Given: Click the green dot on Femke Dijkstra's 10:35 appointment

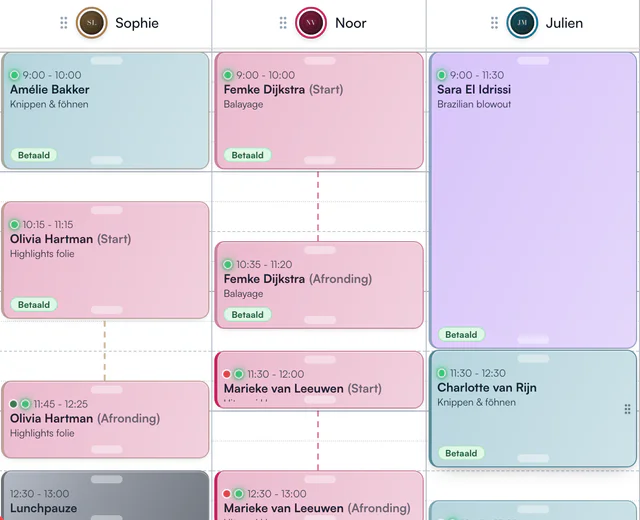Looking at the screenshot, I should click(228, 264).
